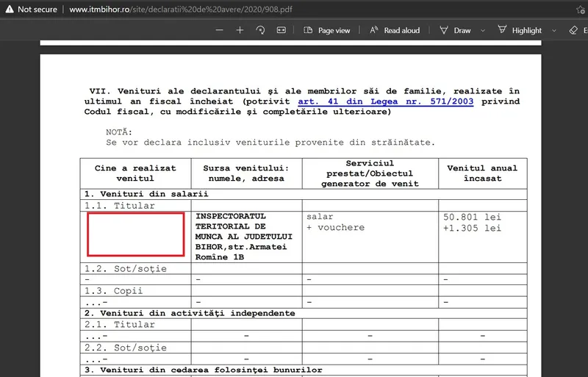The image size is (588, 377).
Task: Click '3. Venituri din cedarea folosinței bunurilor'
Action: point(203,370)
